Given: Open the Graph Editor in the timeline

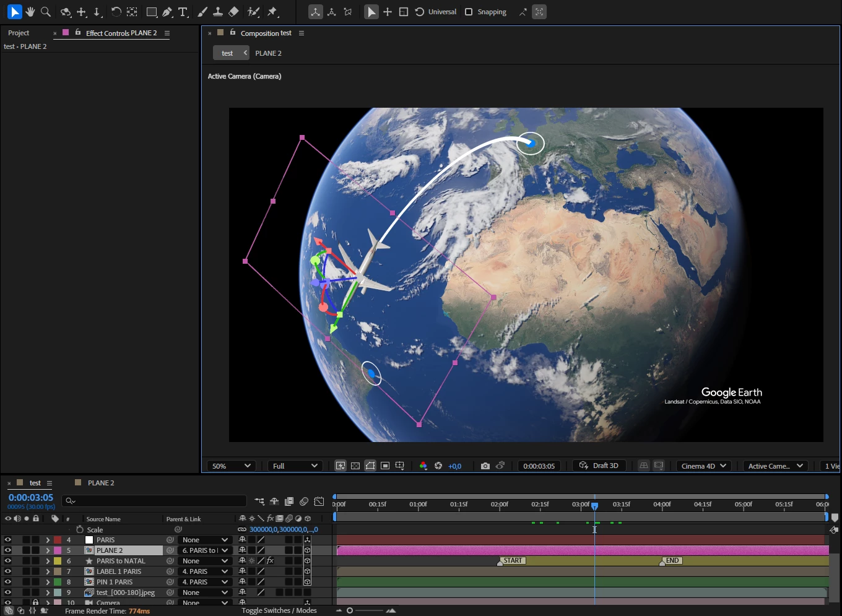Looking at the screenshot, I should click(319, 501).
